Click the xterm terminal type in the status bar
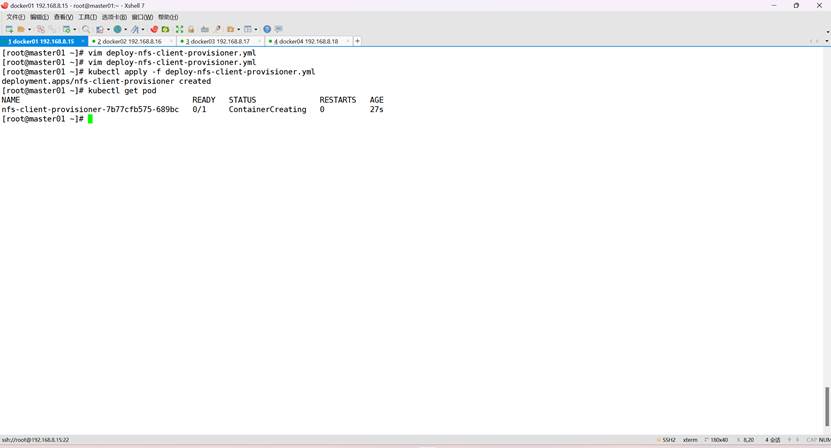 point(690,440)
